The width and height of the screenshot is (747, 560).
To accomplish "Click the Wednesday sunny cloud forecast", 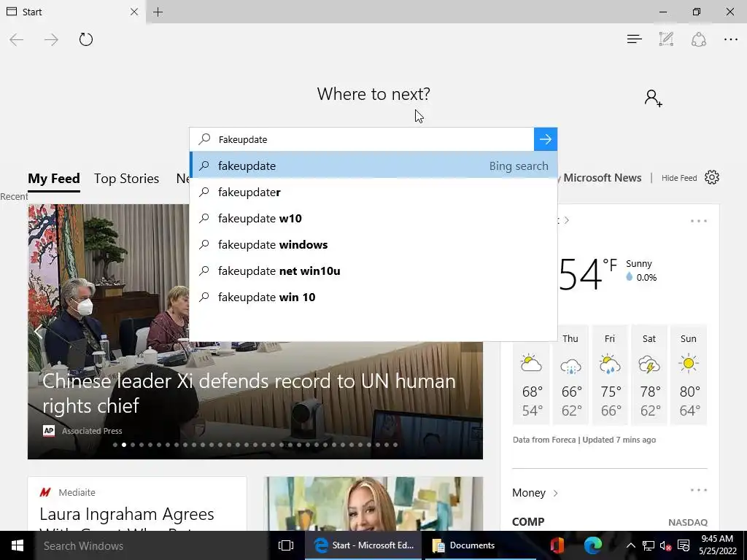I will tap(531, 375).
